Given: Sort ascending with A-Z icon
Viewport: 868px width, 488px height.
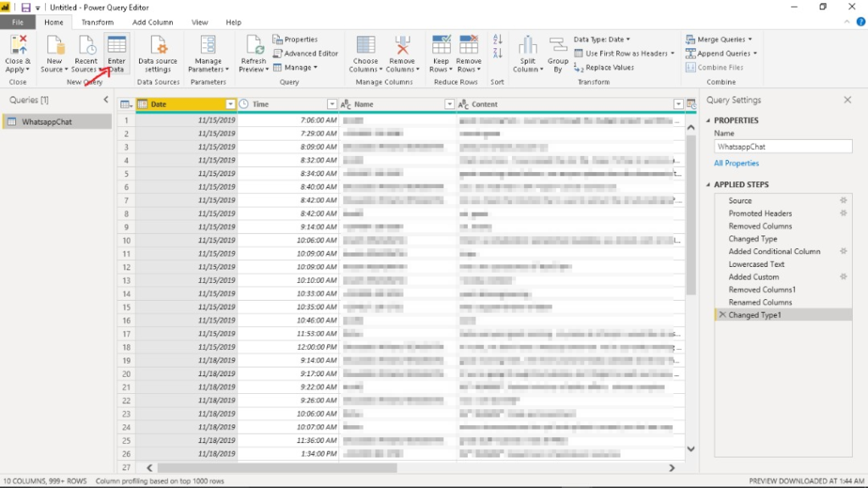Looking at the screenshot, I should click(497, 39).
